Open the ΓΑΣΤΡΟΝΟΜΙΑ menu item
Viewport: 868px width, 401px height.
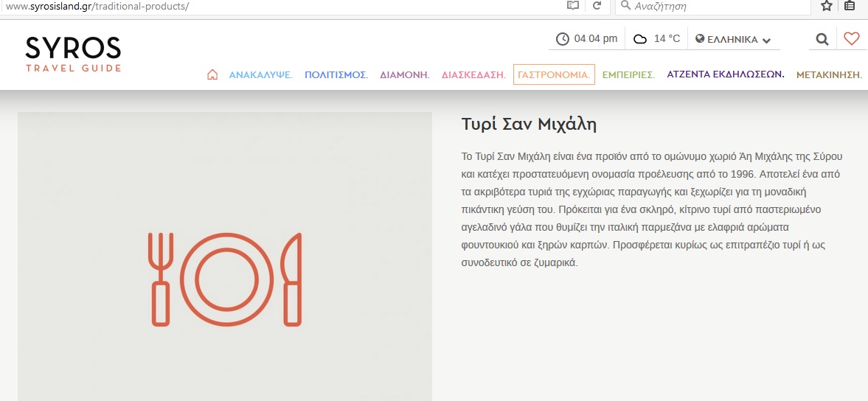(x=554, y=74)
